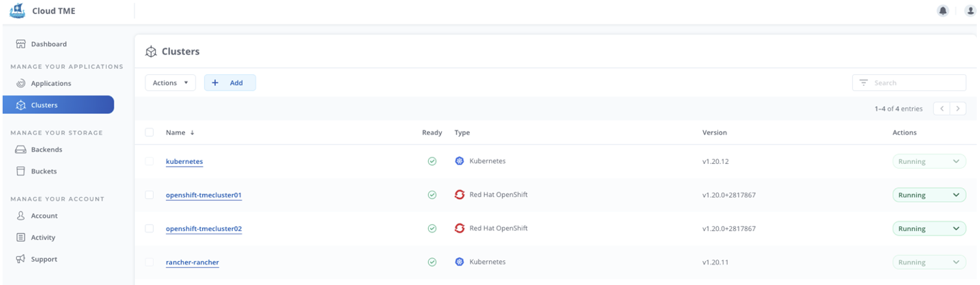Sort by Name column header
The height and width of the screenshot is (285, 980).
176,133
